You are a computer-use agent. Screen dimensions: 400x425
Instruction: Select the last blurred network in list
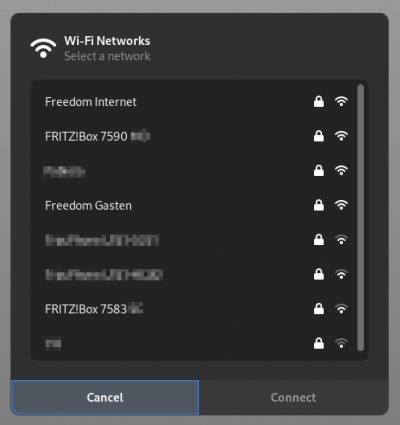[194, 343]
